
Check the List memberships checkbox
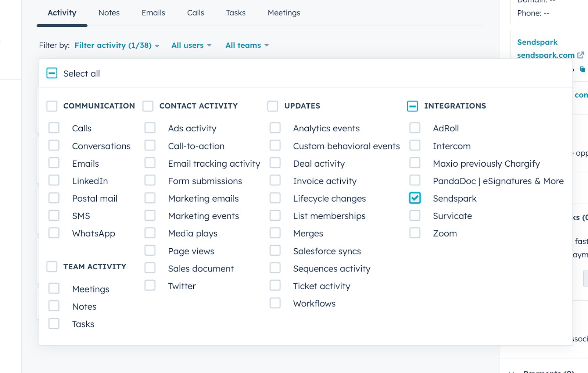point(275,215)
